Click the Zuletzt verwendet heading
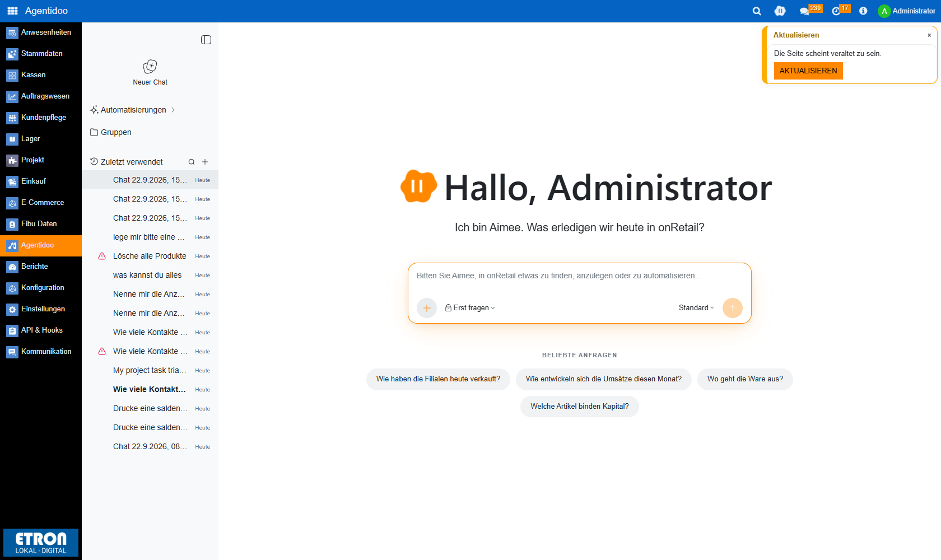Viewport: 941px width, 560px height. pyautogui.click(x=132, y=162)
